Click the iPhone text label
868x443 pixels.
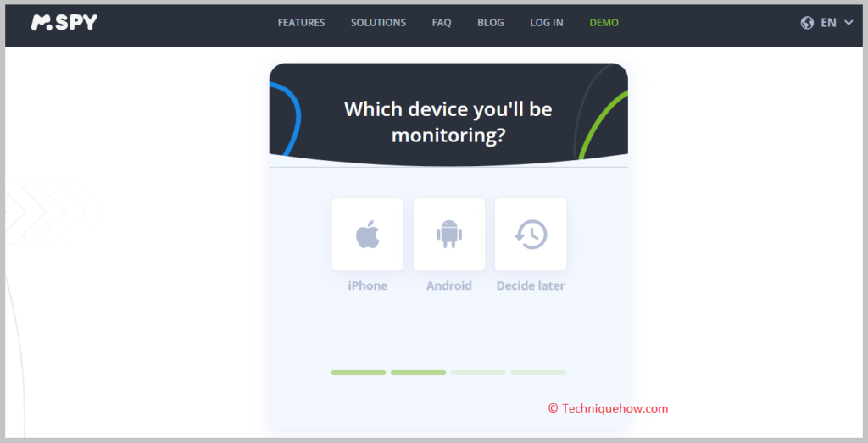click(368, 286)
